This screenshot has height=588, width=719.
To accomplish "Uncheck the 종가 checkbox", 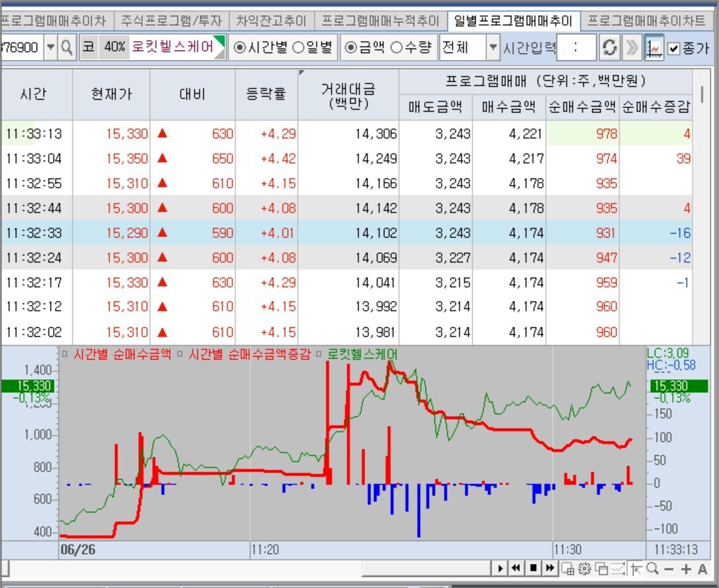I will 673,48.
